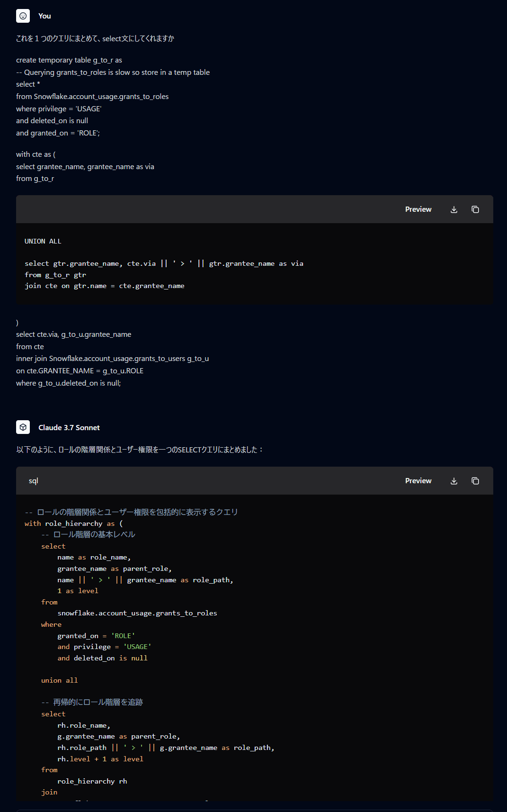Click the Claude reply intro sentence

coord(140,450)
